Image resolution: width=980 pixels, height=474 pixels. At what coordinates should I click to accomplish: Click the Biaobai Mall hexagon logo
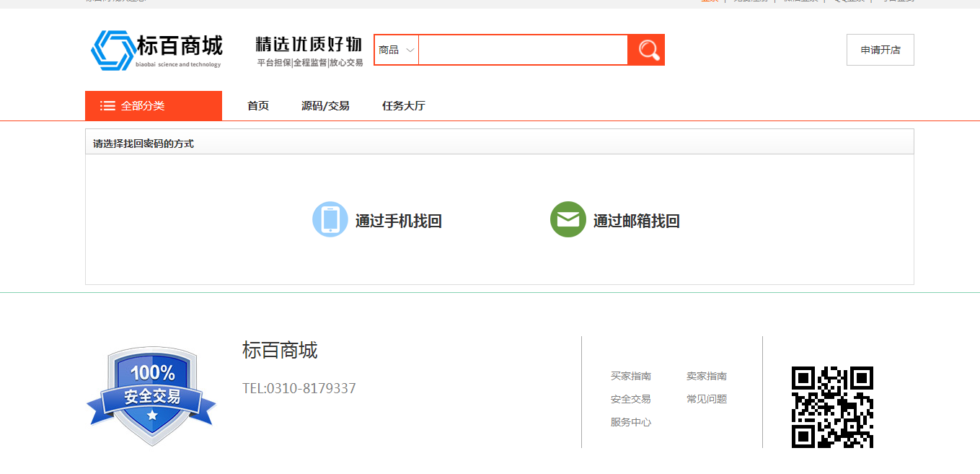pos(112,50)
